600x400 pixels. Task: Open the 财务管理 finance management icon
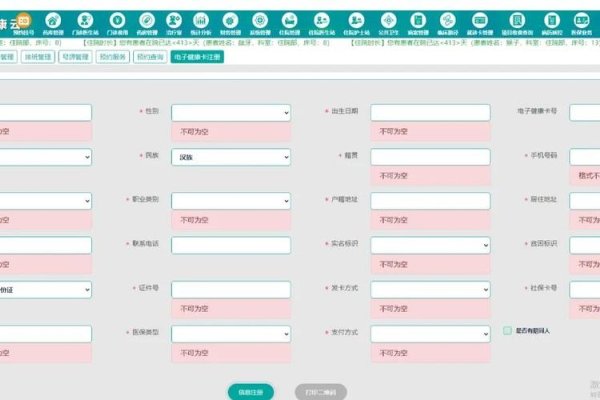pos(230,24)
